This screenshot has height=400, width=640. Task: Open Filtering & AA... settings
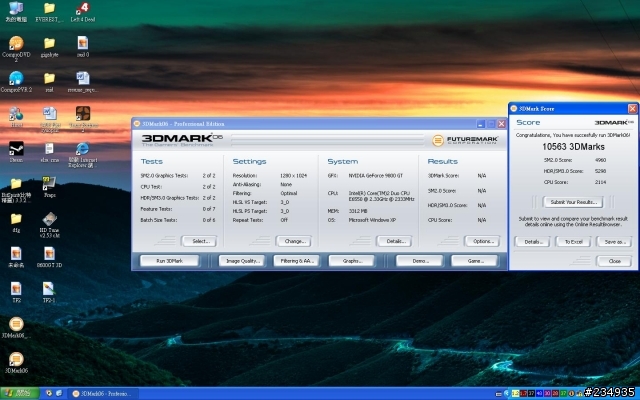[297, 261]
